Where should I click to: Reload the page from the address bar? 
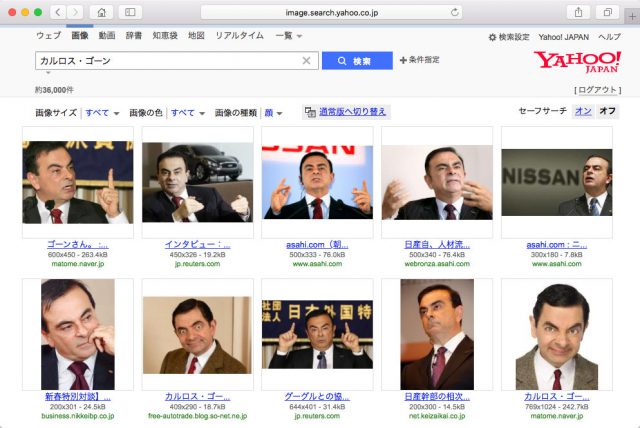pos(455,12)
